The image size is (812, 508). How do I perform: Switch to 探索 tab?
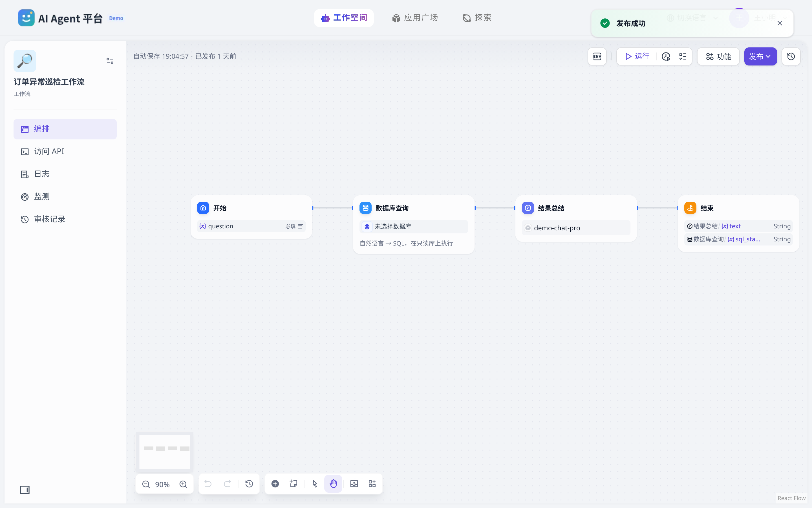(477, 18)
